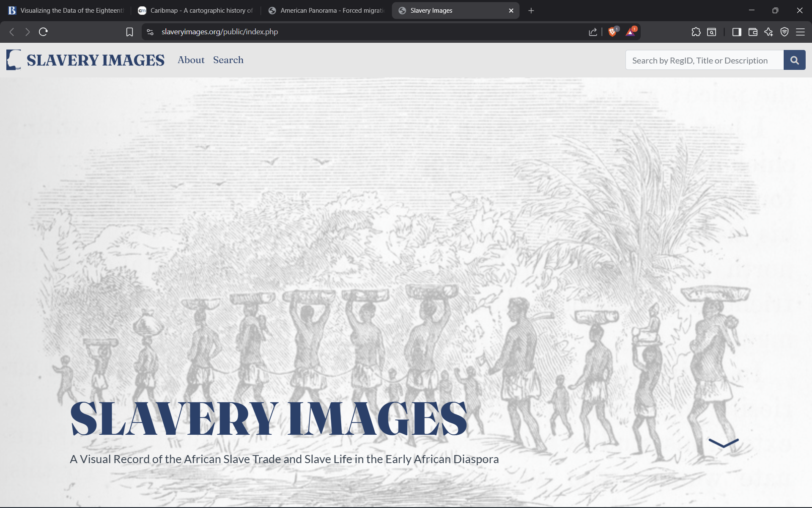Expand the hamburger menu

[x=801, y=32]
